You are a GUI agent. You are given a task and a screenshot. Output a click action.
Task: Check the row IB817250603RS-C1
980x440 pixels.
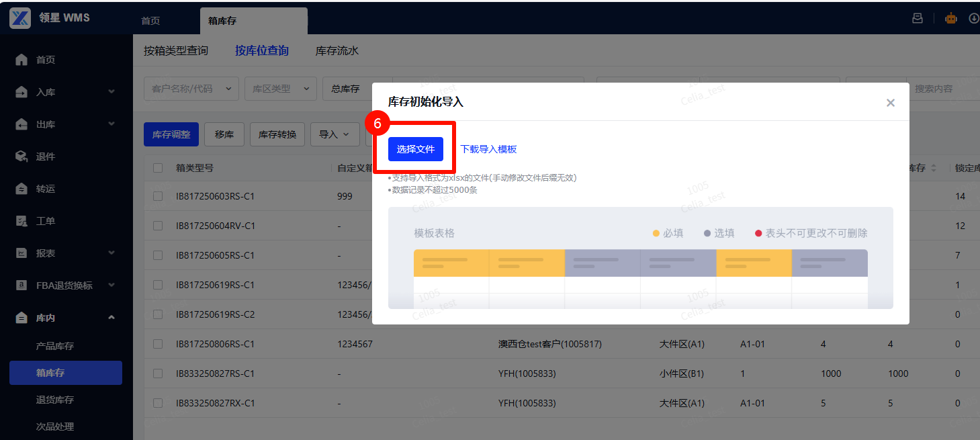coord(158,196)
